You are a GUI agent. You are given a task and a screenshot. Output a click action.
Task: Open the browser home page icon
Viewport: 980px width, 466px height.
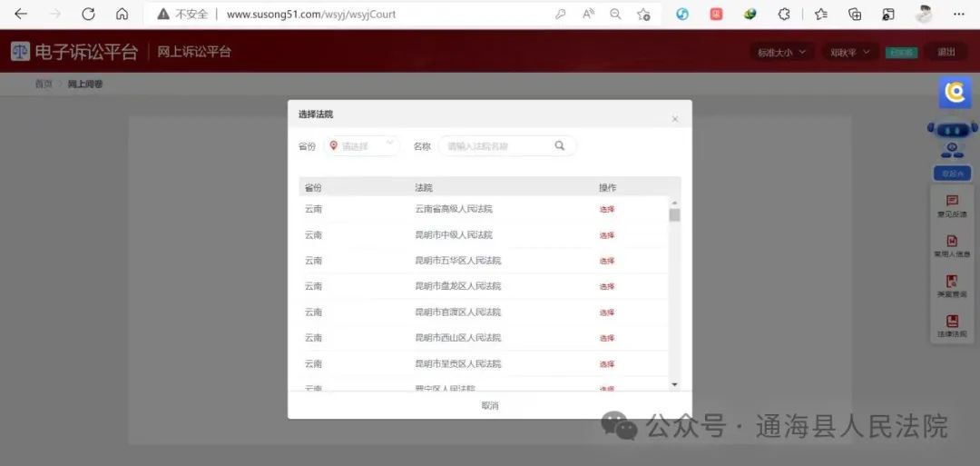[122, 14]
